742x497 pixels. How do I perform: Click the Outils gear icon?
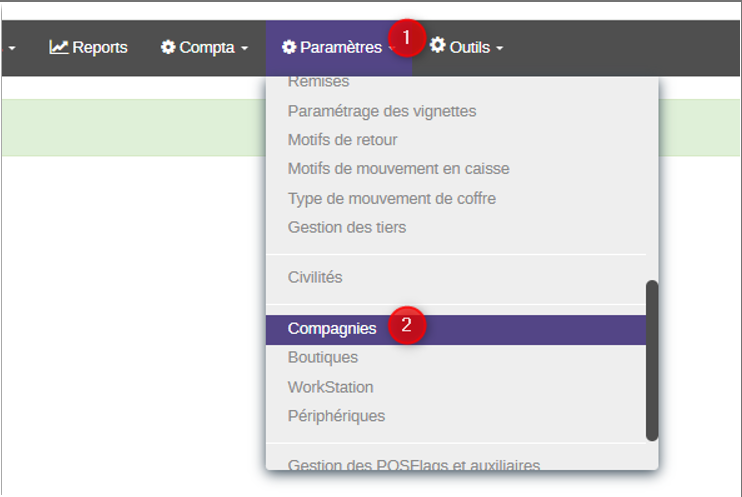coord(438,45)
